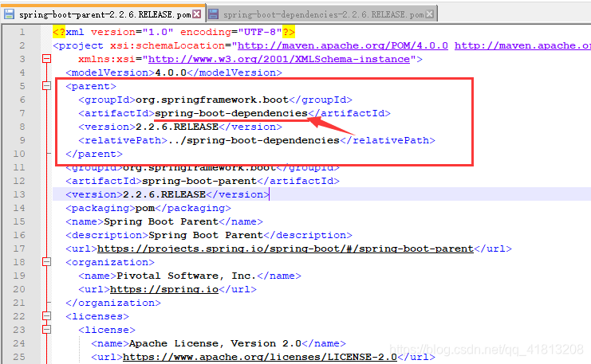Click Pivotal Software, Inc. name text
This screenshot has width=591, height=364.
click(x=187, y=276)
